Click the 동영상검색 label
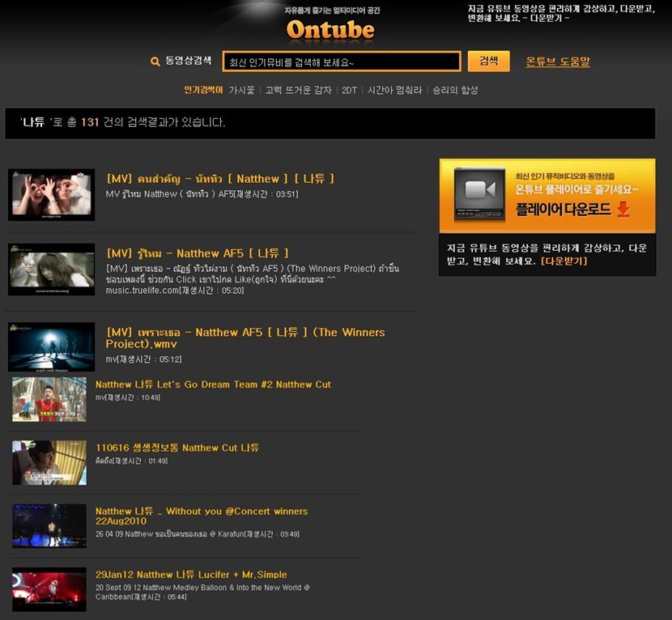This screenshot has height=620, width=672. [188, 61]
